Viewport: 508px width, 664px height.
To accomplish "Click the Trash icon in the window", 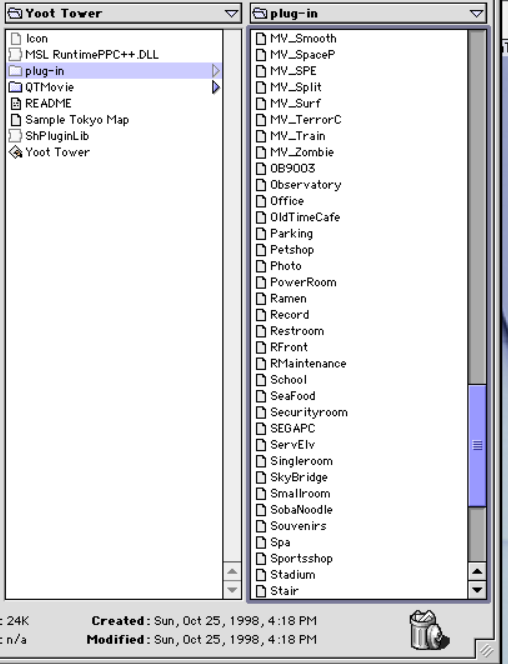I will pos(428,630).
